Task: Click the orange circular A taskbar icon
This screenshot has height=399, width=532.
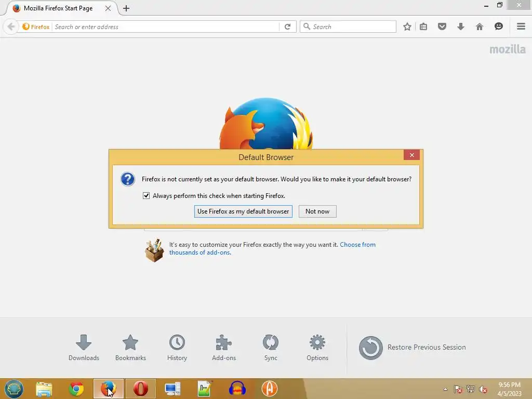Action: pos(270,389)
